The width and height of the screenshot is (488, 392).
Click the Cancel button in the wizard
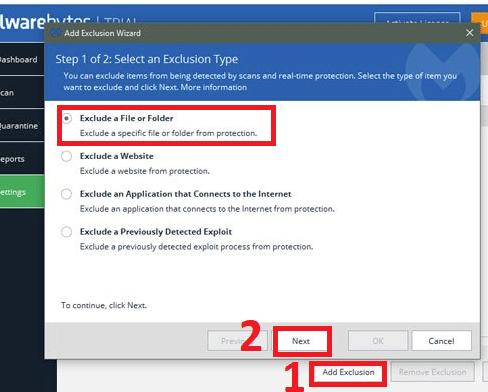[441, 341]
